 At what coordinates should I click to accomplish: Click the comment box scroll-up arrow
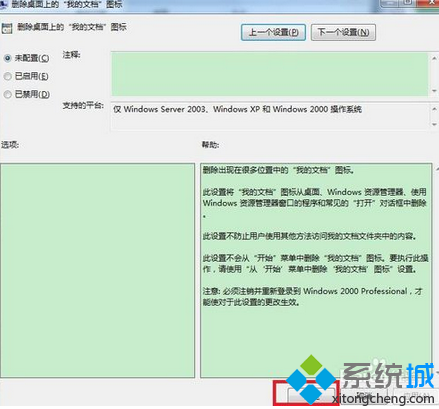(434, 59)
